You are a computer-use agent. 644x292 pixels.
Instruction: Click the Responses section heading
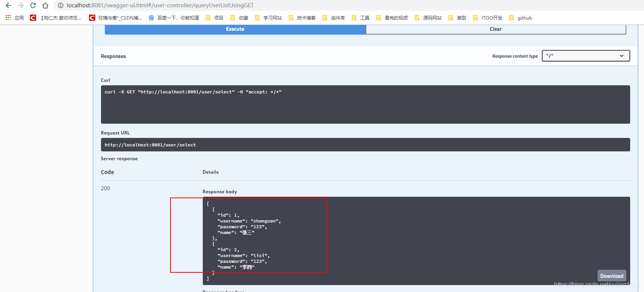coord(113,56)
